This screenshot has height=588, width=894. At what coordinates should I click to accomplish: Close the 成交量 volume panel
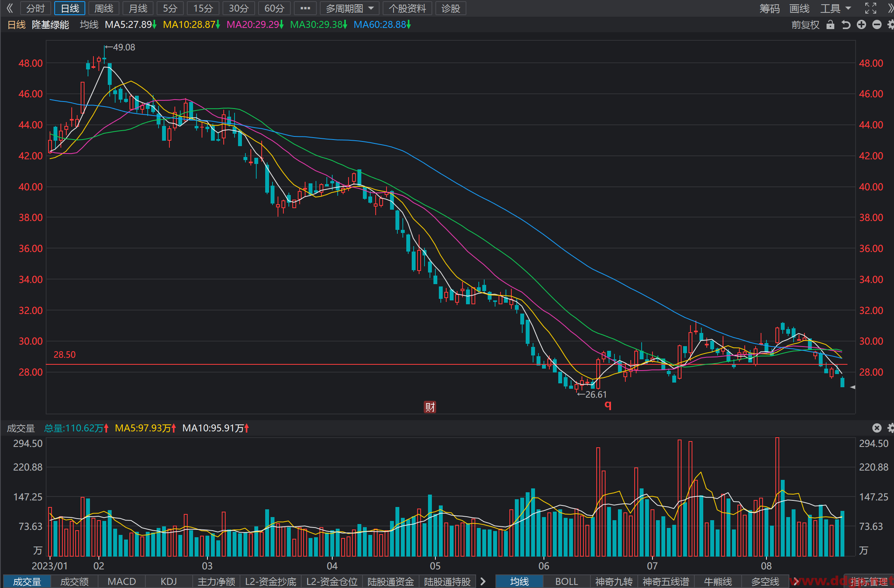click(x=877, y=428)
